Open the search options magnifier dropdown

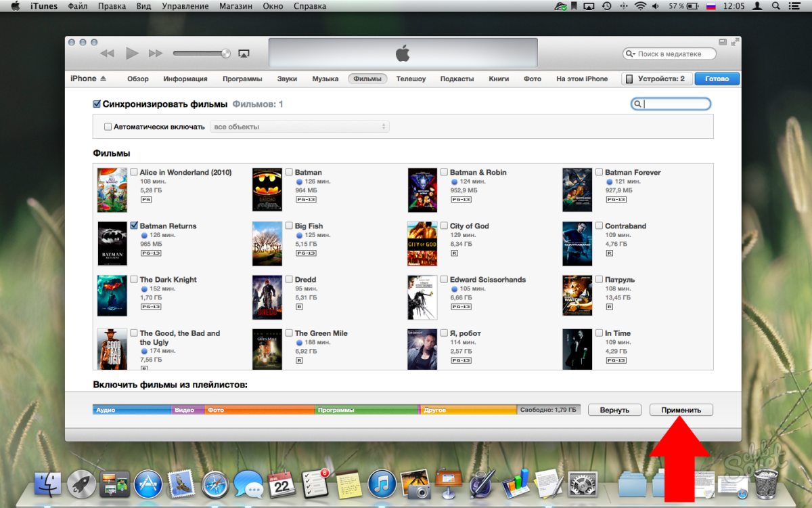pos(637,104)
